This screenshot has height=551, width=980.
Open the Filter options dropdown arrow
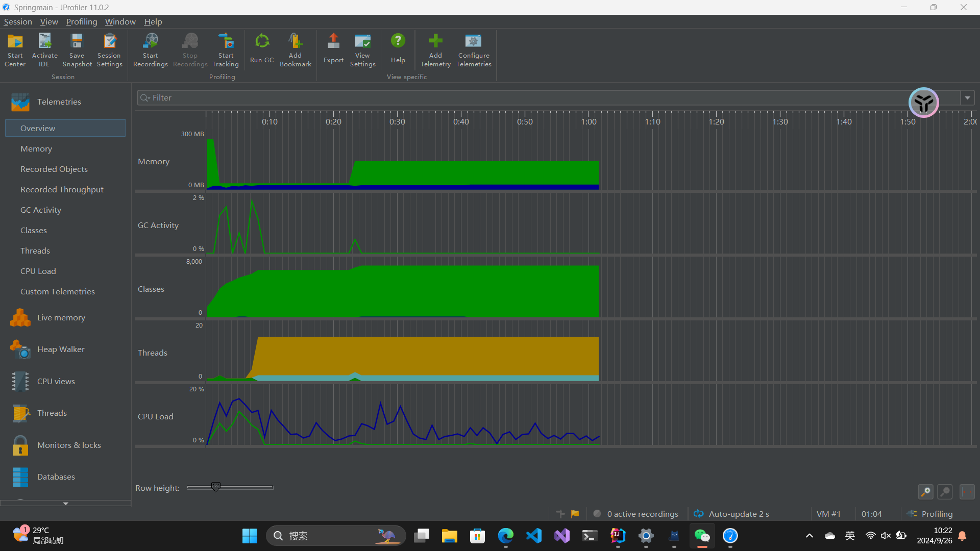tap(967, 98)
